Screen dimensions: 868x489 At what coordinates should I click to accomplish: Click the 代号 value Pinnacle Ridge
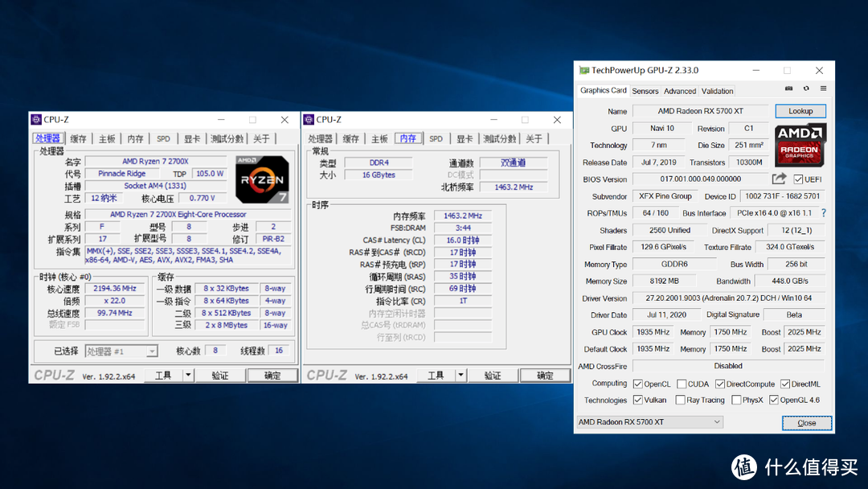122,174
